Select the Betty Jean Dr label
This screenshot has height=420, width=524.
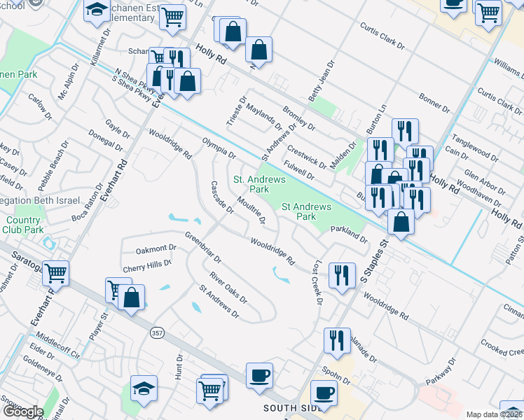coord(321,81)
